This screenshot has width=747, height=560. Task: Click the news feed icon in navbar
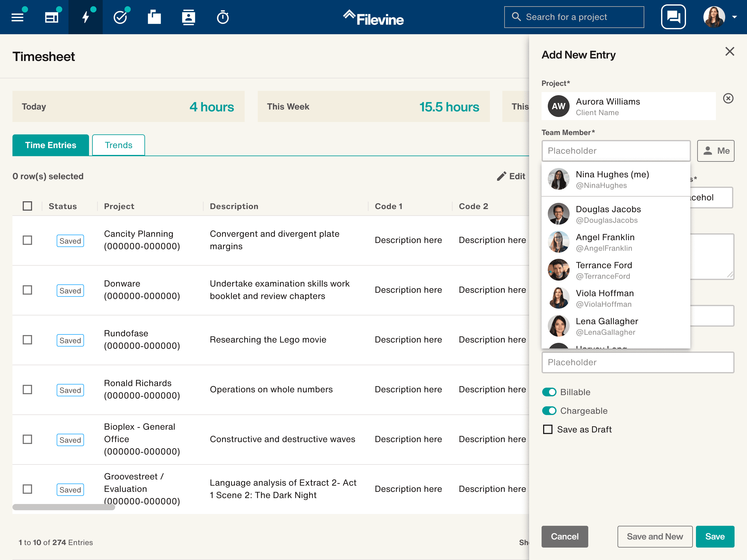[x=52, y=17]
